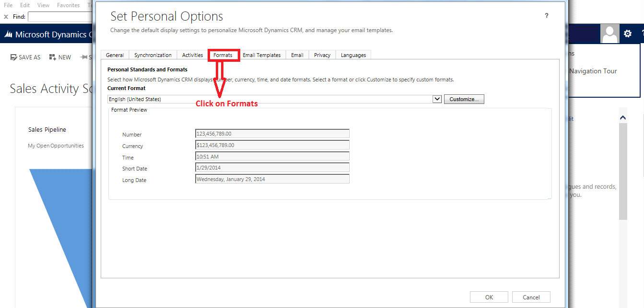Click the Cancel button
The height and width of the screenshot is (308, 644).
point(531,297)
